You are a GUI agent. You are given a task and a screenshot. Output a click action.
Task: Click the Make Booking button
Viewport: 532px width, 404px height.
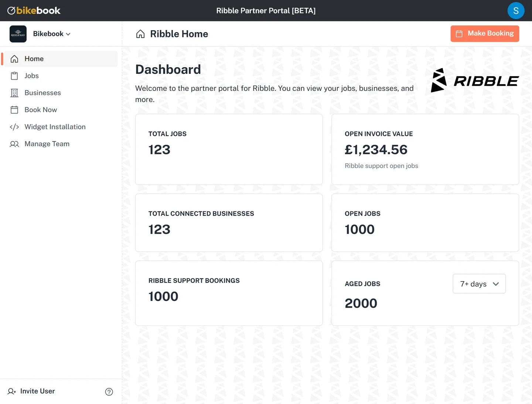point(485,34)
